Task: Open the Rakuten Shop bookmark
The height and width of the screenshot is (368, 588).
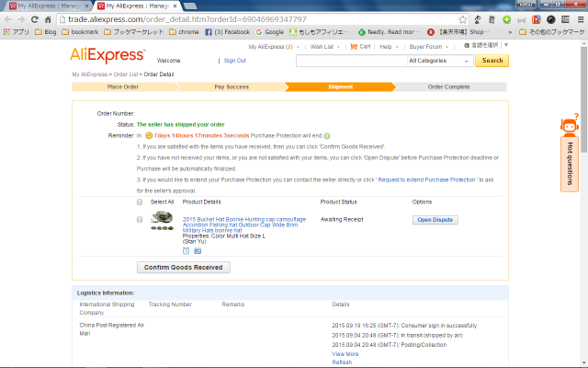Action: (458, 32)
